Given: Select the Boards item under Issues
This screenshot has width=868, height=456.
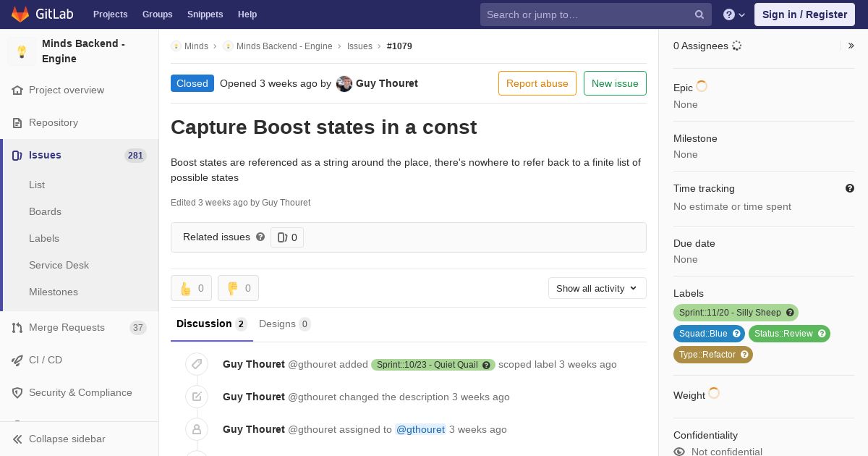Looking at the screenshot, I should (45, 211).
